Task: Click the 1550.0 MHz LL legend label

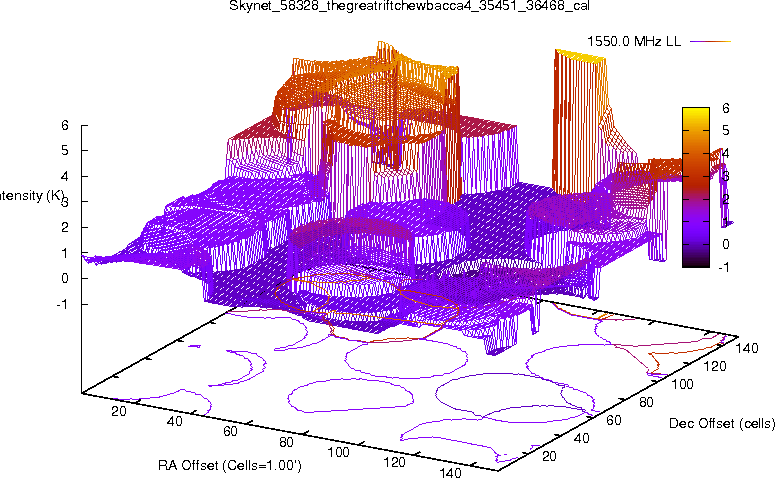Action: pos(634,42)
